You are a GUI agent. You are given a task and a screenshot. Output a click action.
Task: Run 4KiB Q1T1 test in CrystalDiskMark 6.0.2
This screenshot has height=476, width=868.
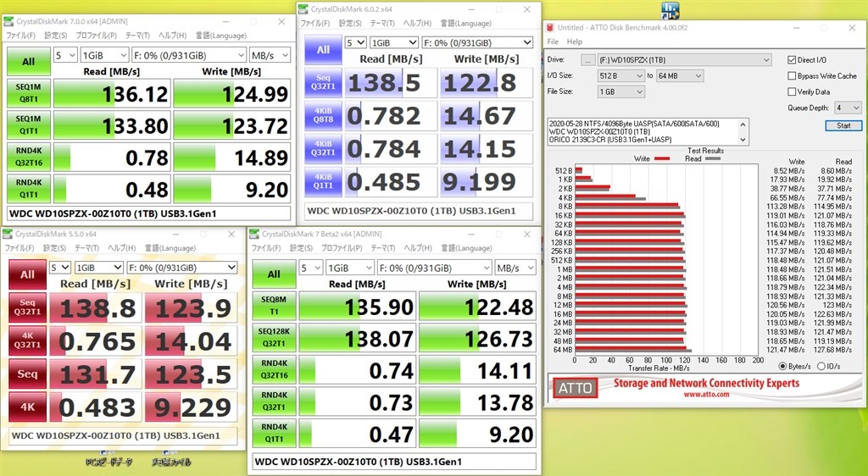323,181
